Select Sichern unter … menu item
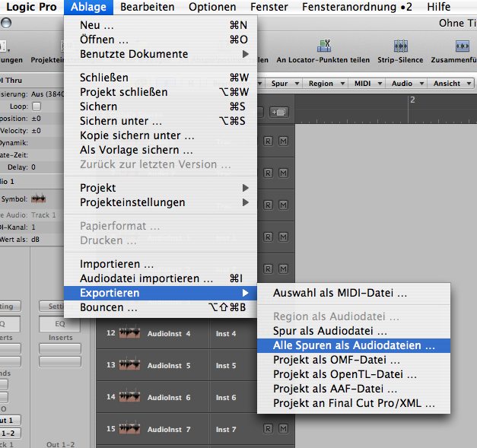This screenshot has height=448, width=477. [161, 121]
